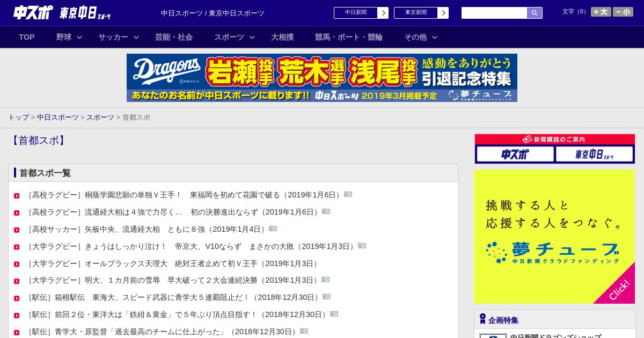
Task: Open the その他 menu item
Action: [415, 37]
